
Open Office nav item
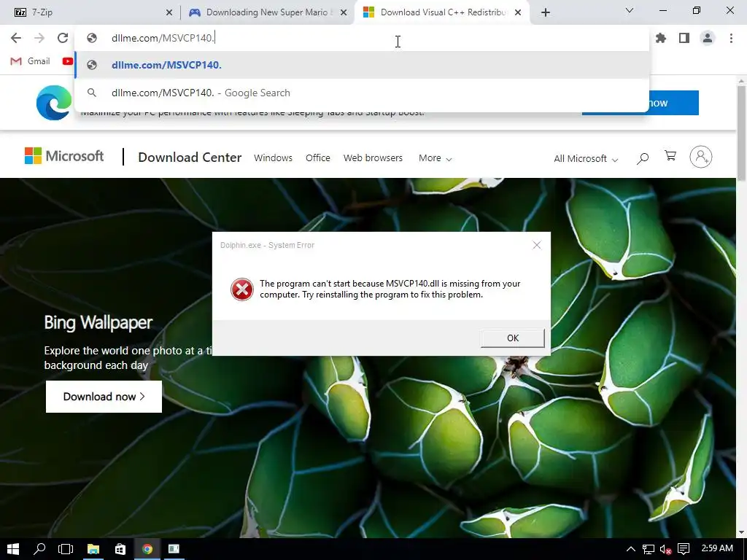pos(318,157)
